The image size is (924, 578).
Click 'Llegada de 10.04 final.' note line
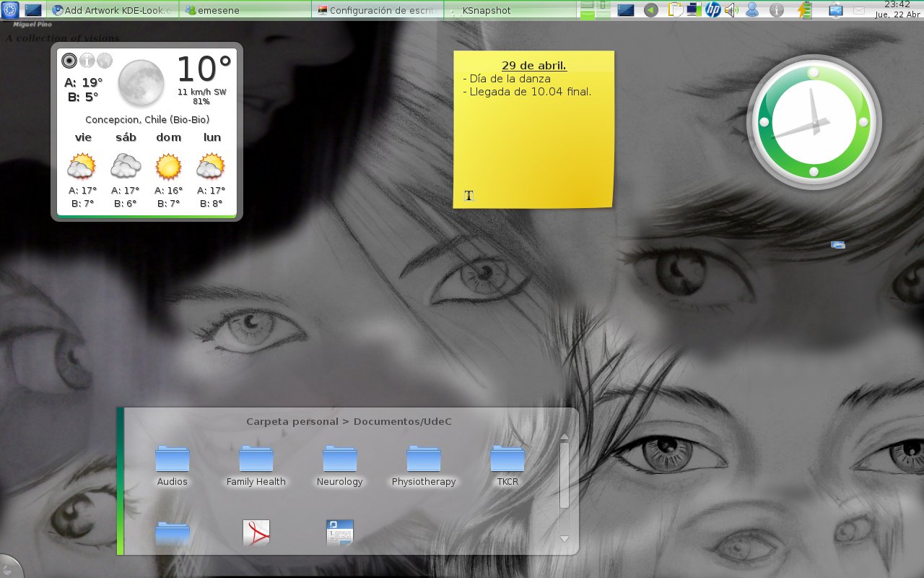tap(527, 92)
